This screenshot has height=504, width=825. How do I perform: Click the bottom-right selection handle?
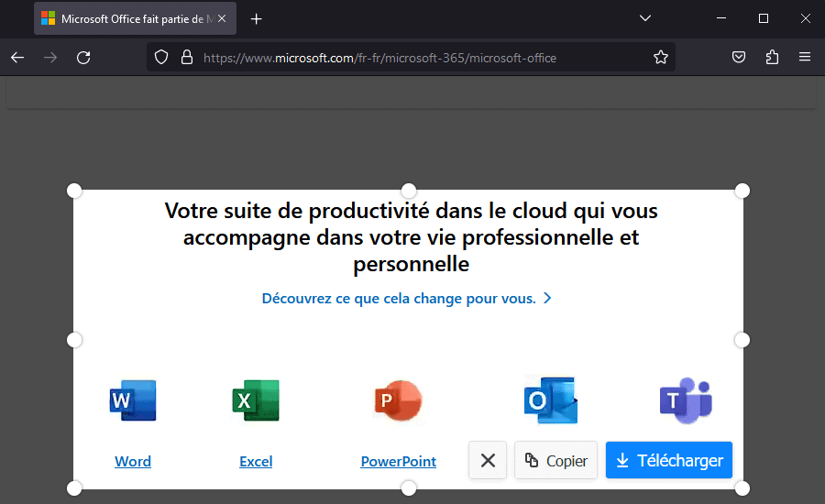click(x=742, y=488)
